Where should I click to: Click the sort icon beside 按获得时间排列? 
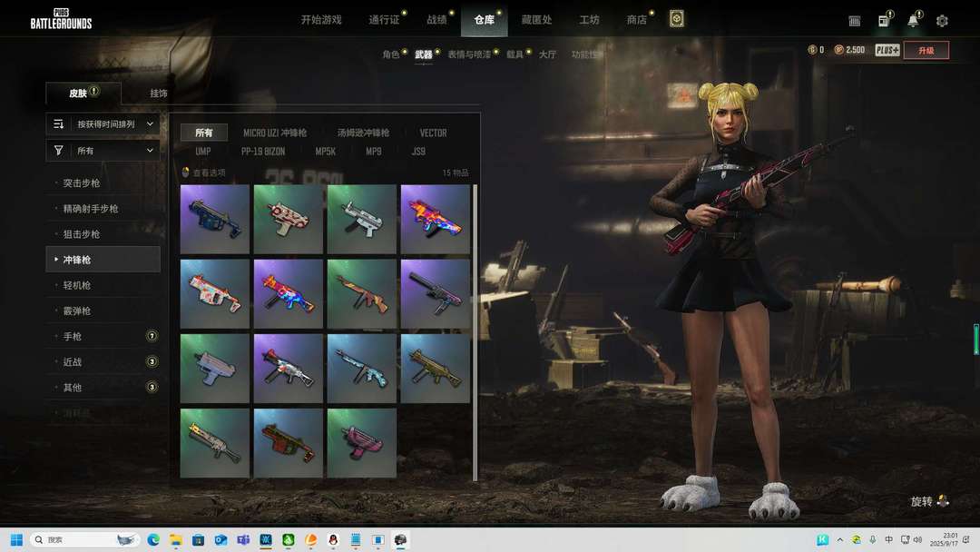coord(59,123)
